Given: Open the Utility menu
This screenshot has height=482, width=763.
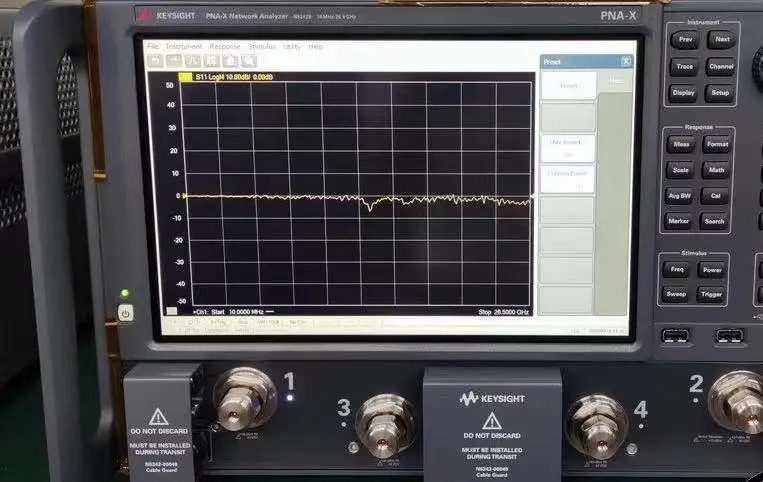Looking at the screenshot, I should click(292, 46).
